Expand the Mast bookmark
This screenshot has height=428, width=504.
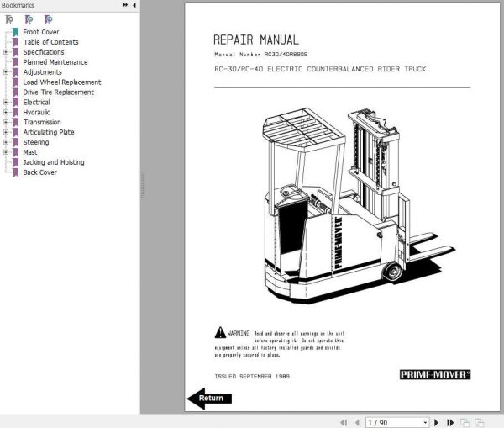click(x=6, y=152)
